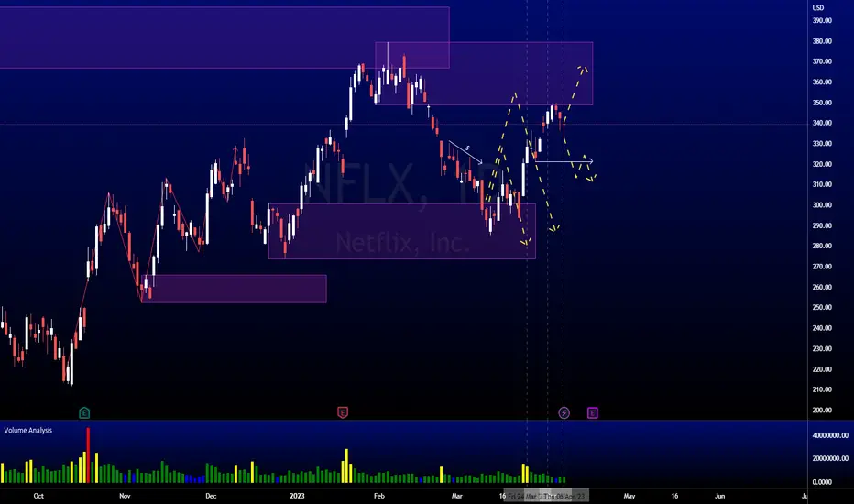Click the 350.00 price axis label

point(822,103)
